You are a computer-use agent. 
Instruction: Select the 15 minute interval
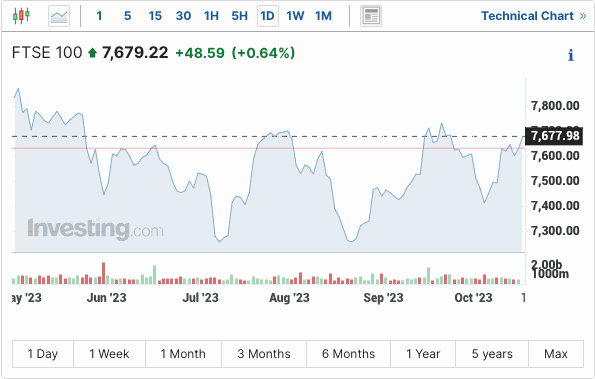pos(155,16)
